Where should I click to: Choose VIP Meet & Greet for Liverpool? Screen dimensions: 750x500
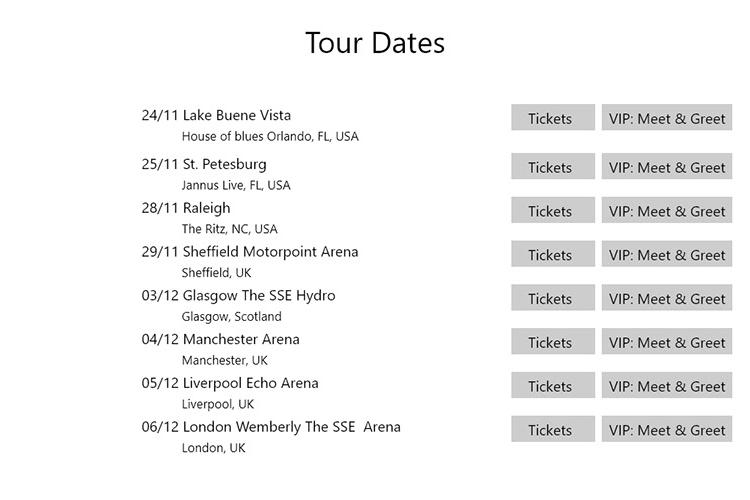coord(667,385)
